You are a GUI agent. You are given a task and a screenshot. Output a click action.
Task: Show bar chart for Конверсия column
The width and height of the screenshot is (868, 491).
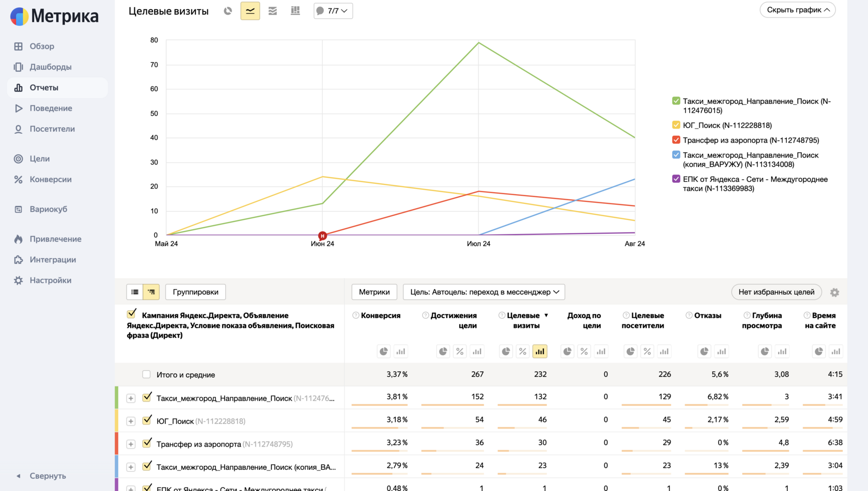(401, 352)
